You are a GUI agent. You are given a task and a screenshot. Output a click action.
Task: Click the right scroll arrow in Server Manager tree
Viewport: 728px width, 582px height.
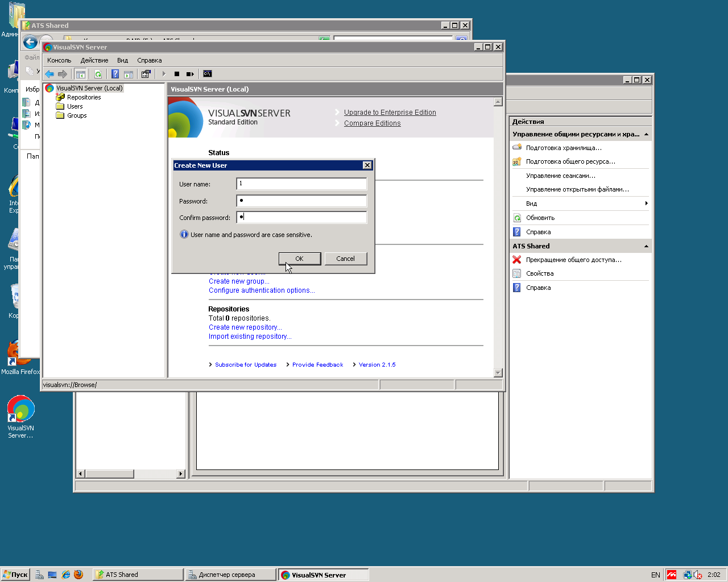coord(181,473)
